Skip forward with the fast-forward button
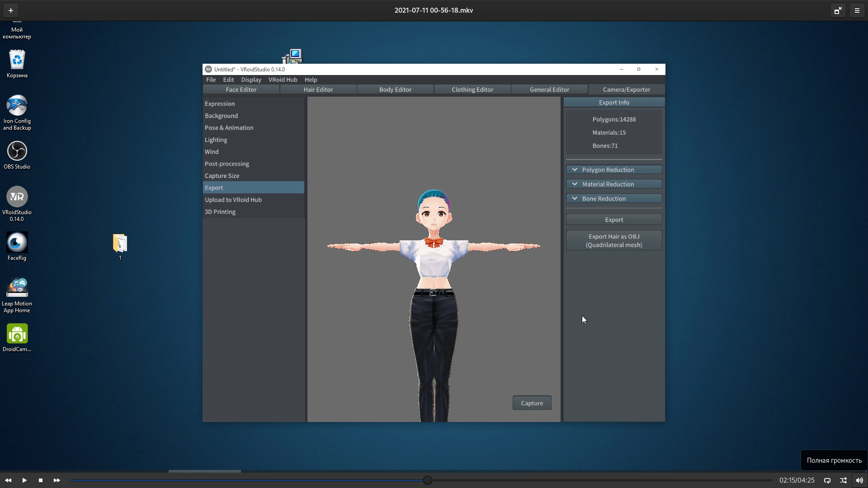Screen dimensions: 868x488 (57, 480)
